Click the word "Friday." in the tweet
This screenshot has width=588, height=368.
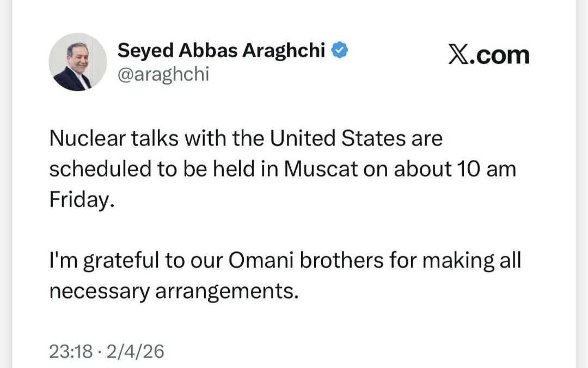82,200
